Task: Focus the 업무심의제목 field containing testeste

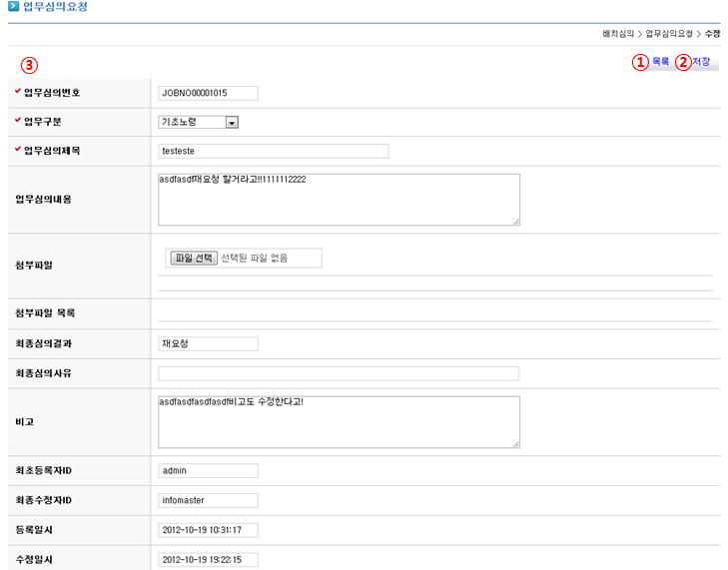Action: (x=273, y=152)
